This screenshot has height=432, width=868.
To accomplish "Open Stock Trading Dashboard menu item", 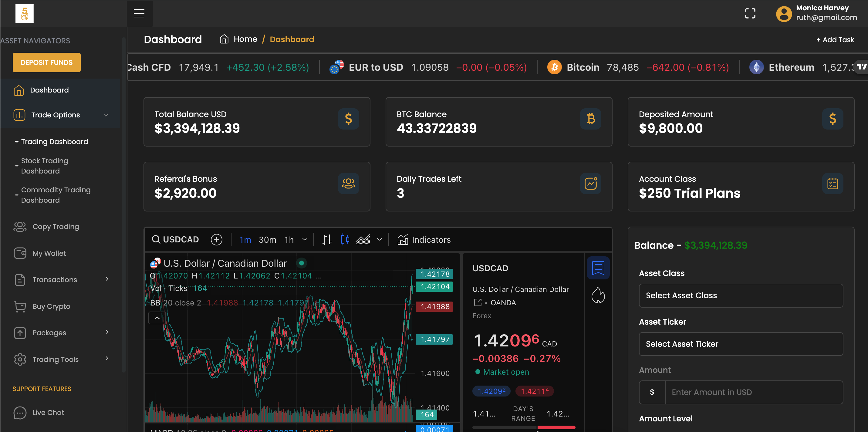I will point(45,166).
